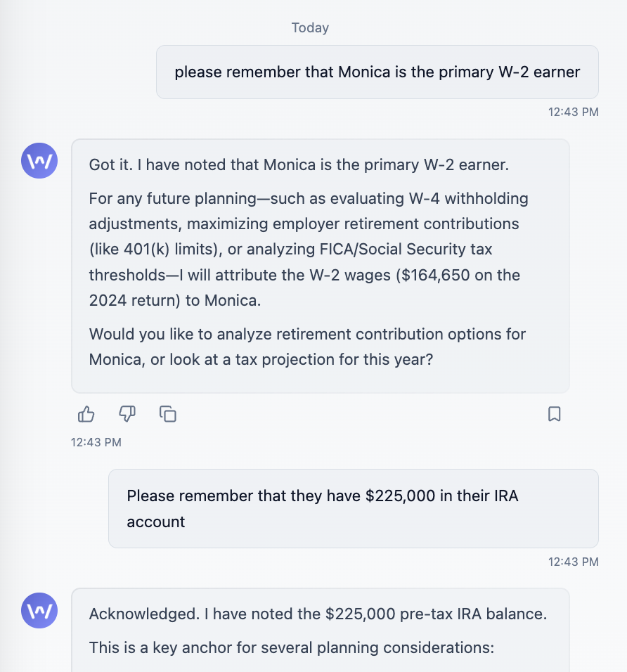Copy the assistant's W-2 earner response
Viewport: 627px width, 672px height.
point(168,414)
